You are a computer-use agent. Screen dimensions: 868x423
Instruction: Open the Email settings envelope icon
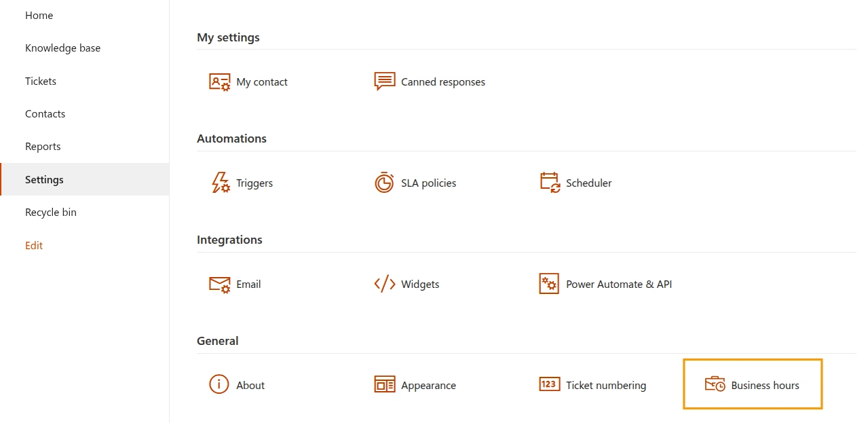(x=219, y=284)
